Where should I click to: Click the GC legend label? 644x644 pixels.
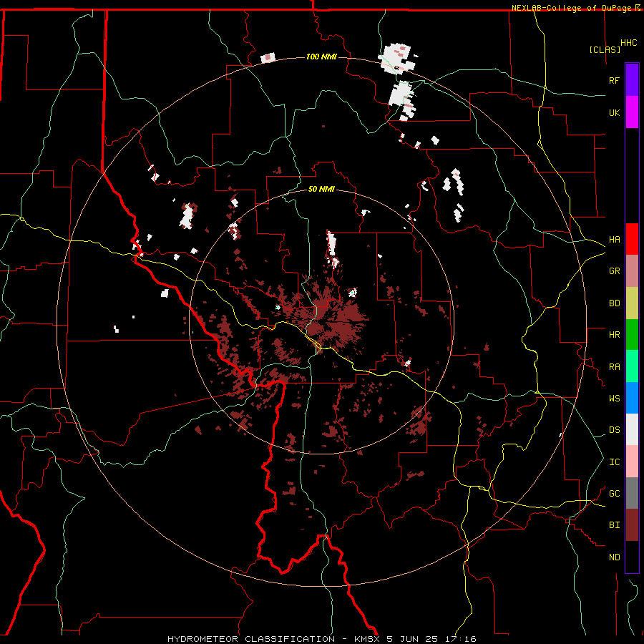(614, 494)
